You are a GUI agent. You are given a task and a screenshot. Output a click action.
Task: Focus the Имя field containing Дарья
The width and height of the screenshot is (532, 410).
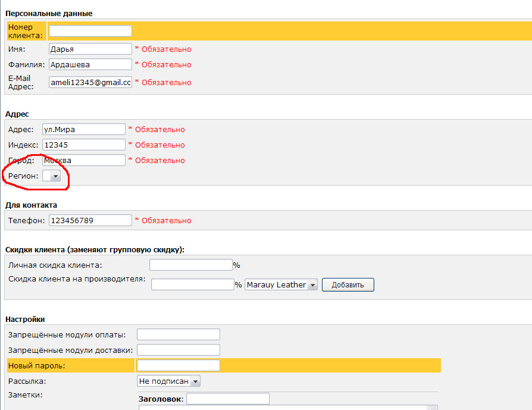(x=90, y=49)
